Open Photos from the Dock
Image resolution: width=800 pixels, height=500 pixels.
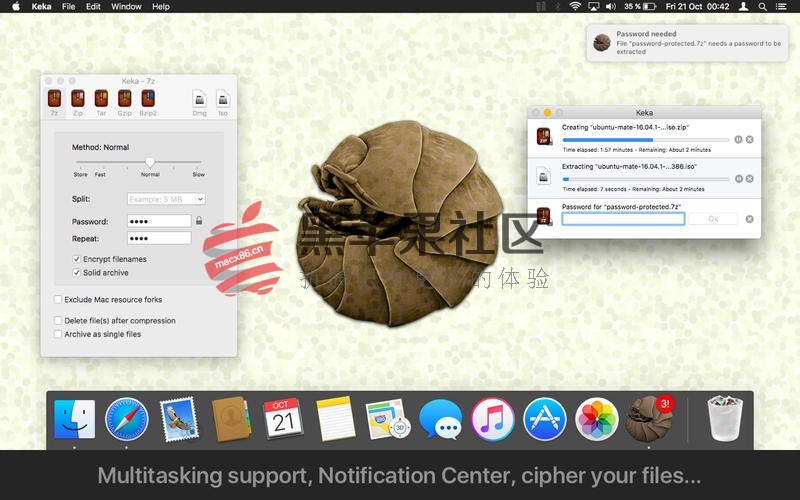click(x=596, y=419)
